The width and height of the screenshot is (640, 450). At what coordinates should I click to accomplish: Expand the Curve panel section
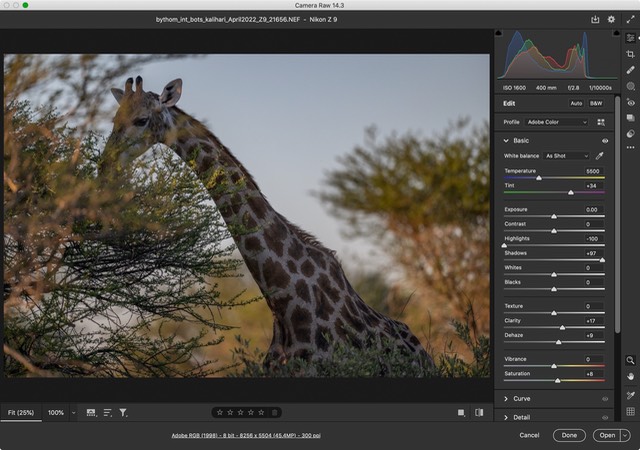(506, 398)
